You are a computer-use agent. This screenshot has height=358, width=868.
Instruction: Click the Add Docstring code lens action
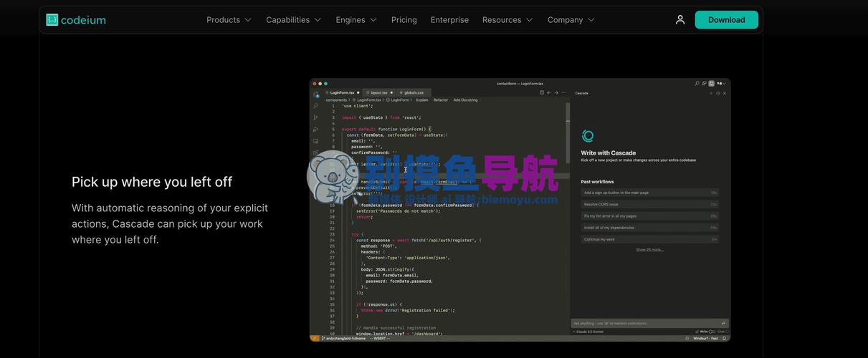(465, 100)
